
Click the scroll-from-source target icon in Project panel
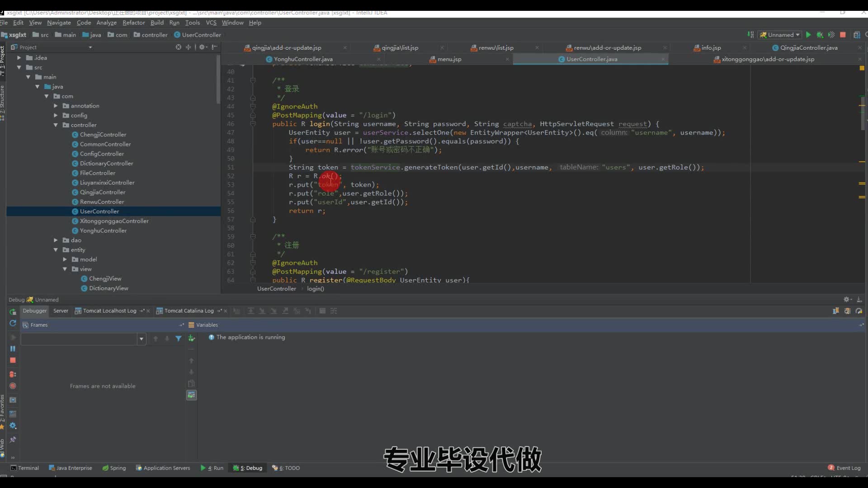point(179,47)
